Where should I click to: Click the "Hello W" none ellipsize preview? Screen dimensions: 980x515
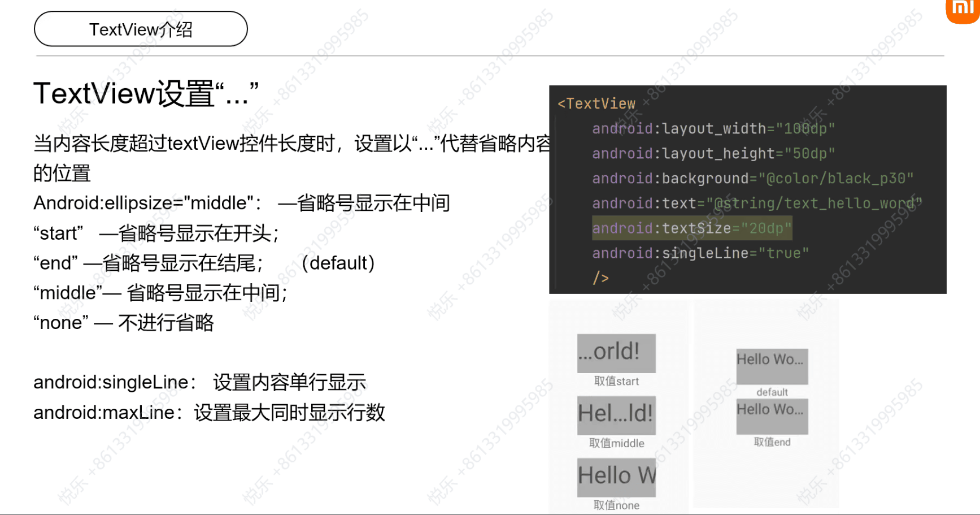click(616, 477)
